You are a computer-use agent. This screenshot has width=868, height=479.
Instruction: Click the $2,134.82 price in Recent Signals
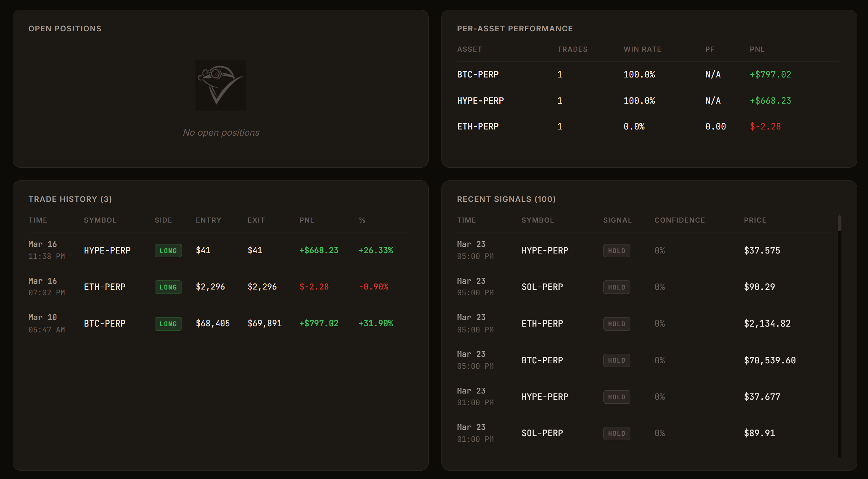pyautogui.click(x=767, y=324)
